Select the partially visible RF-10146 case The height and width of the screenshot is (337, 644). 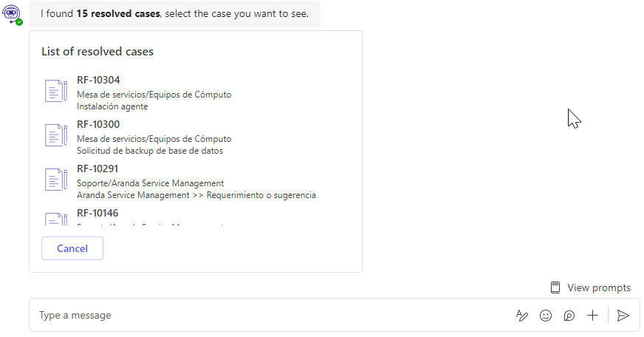point(98,214)
